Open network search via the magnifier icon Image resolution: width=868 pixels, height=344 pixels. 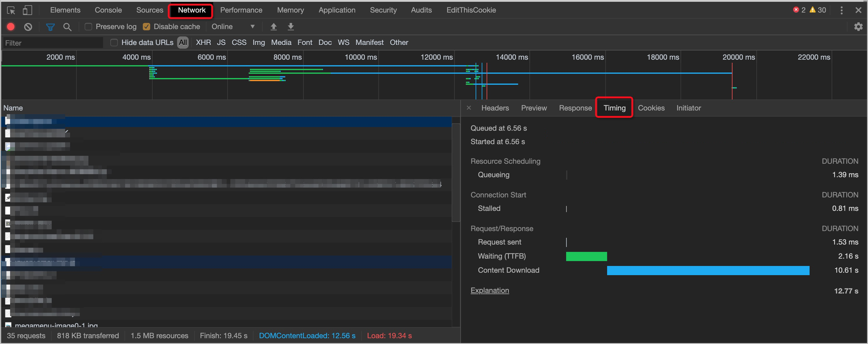67,27
